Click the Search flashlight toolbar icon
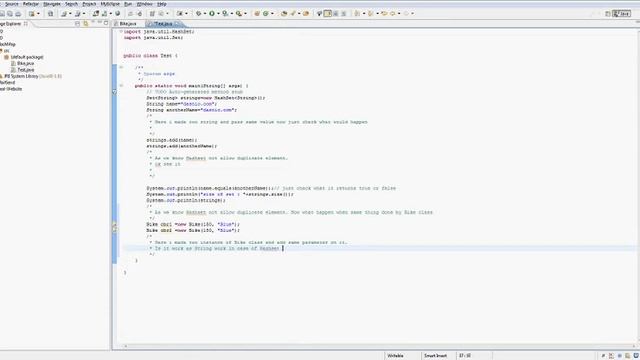 click(293, 13)
